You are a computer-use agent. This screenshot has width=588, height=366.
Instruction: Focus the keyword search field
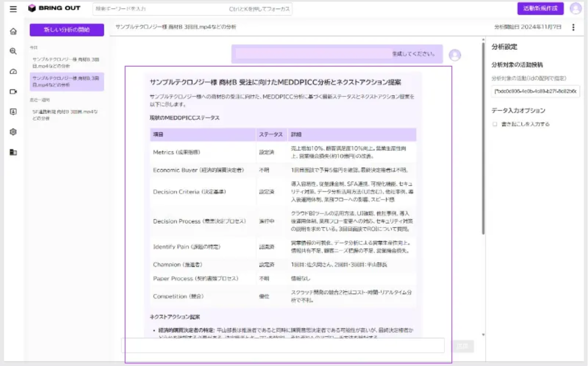[x=192, y=9]
